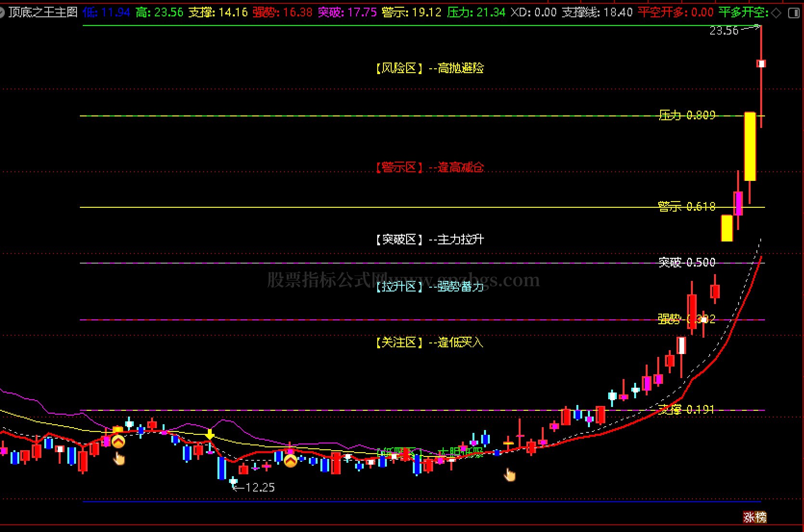This screenshot has height=532, width=804.
Task: Click the 12.25 low price marker
Action: (259, 488)
